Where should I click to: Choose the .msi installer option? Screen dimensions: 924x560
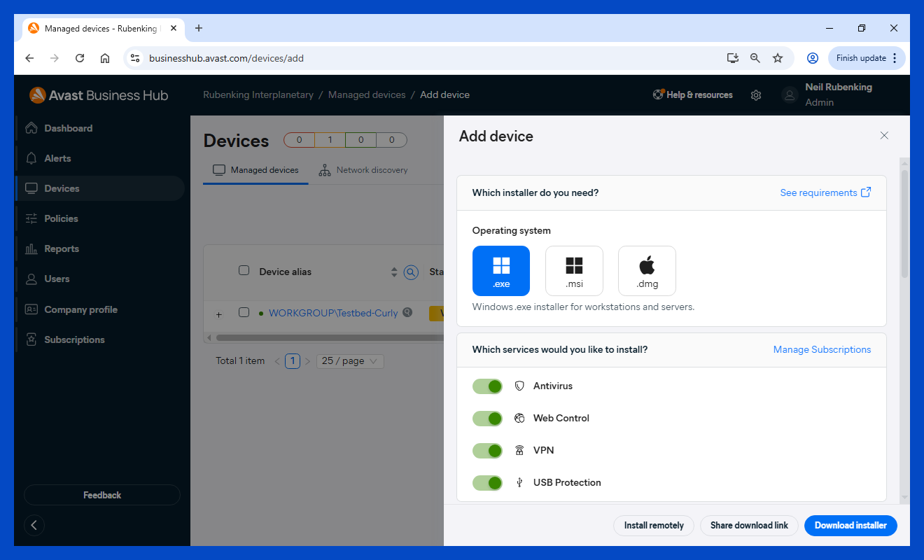pos(574,271)
